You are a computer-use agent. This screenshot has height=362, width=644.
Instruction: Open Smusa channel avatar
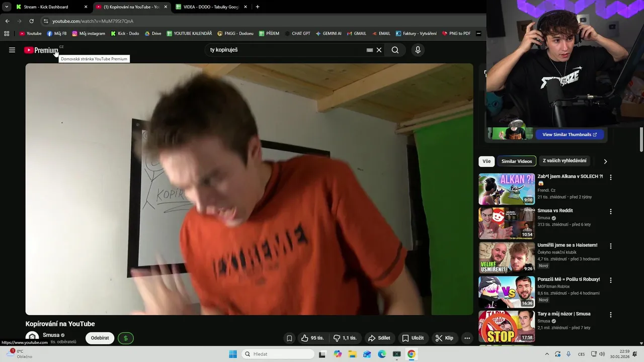click(32, 338)
